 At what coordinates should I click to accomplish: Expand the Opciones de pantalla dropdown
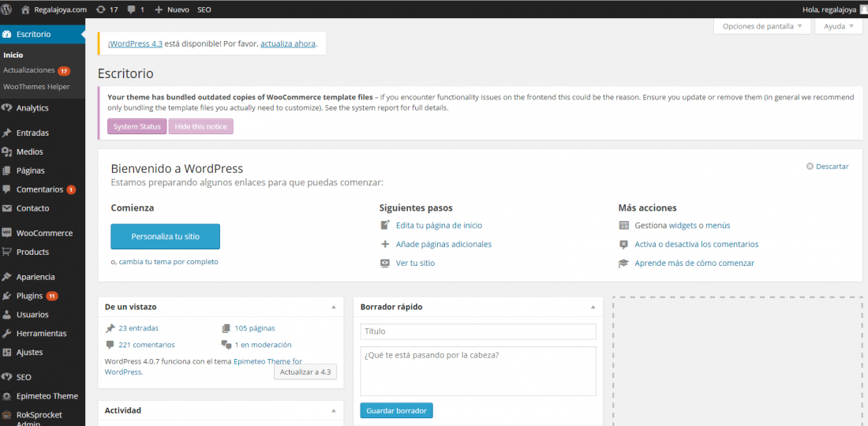click(762, 26)
